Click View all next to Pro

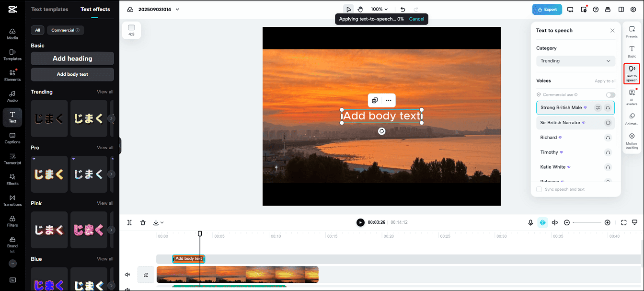click(x=105, y=148)
